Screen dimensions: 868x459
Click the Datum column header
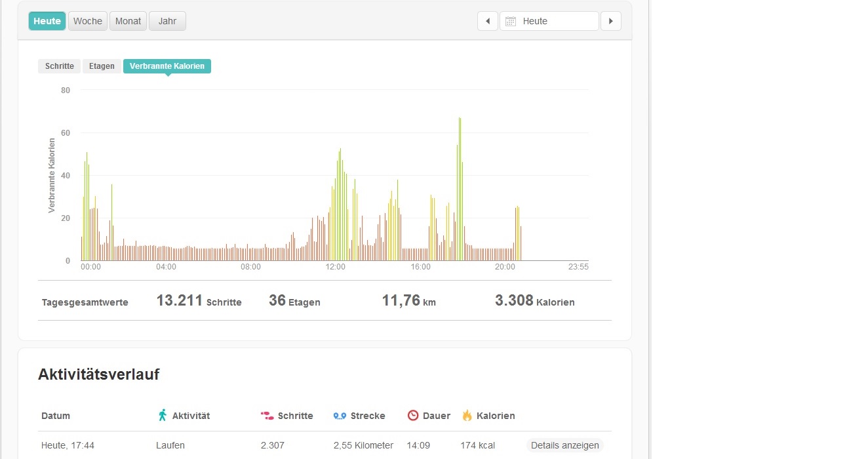coord(56,416)
